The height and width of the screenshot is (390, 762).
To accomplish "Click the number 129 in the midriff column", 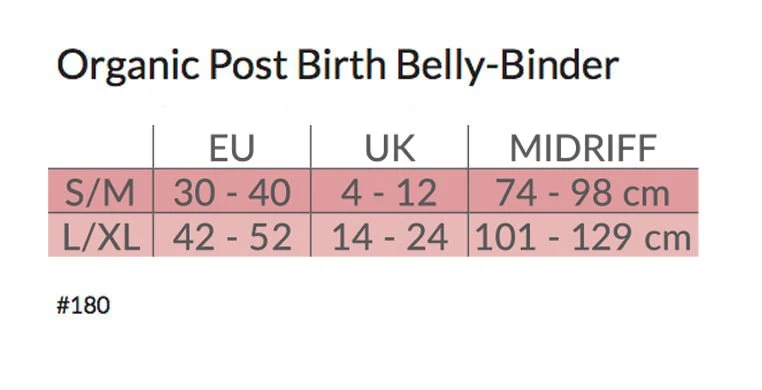I will pyautogui.click(x=604, y=237).
